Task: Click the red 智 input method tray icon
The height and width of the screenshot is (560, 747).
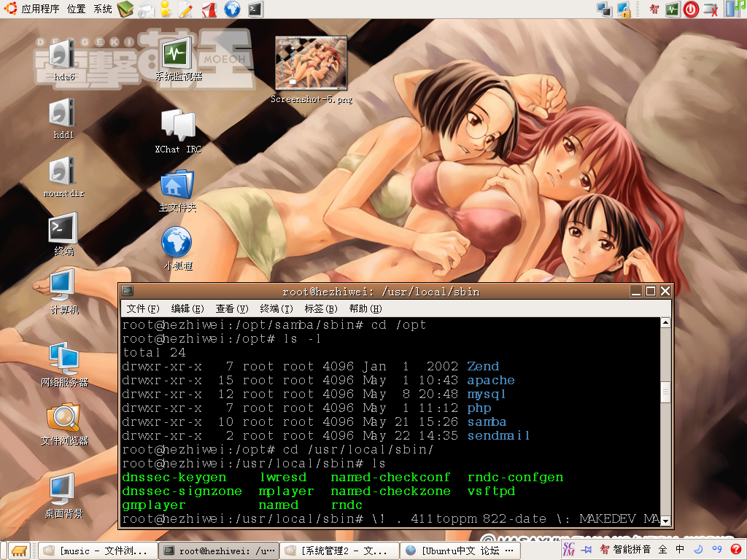Action: [654, 9]
